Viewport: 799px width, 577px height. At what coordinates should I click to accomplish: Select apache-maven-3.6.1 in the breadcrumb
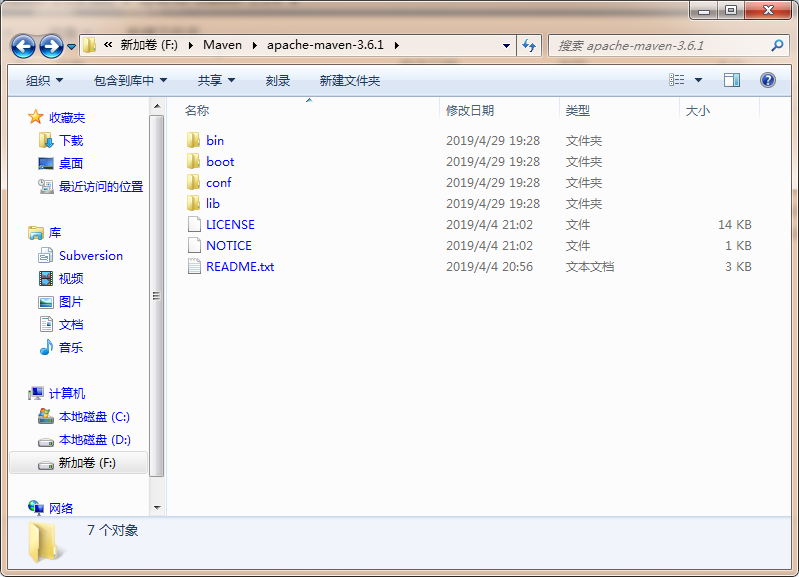click(325, 45)
